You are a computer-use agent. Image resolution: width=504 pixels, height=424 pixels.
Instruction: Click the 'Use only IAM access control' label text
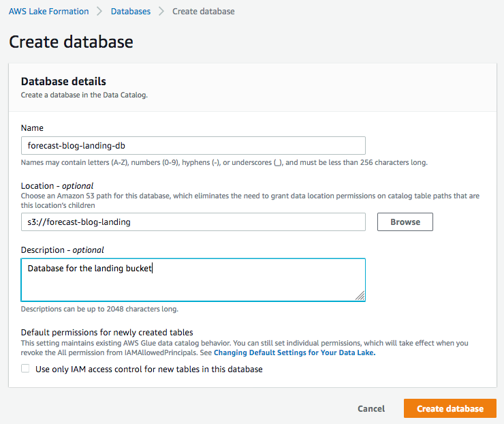pyautogui.click(x=148, y=369)
